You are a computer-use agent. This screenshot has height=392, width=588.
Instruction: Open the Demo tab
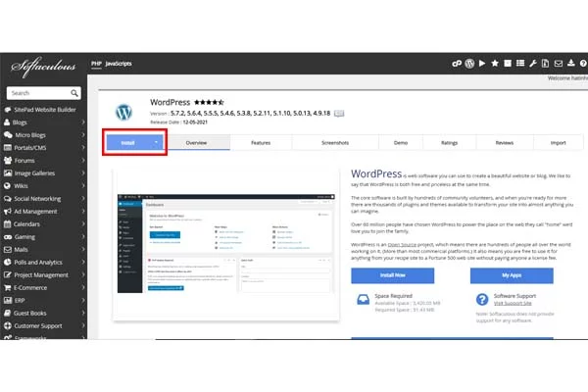(x=401, y=142)
